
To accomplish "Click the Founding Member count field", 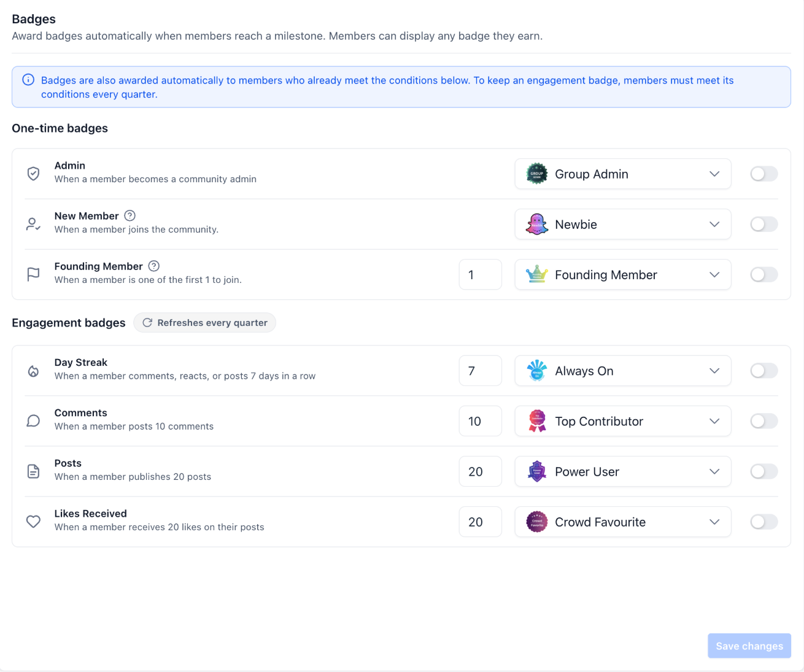I will pyautogui.click(x=481, y=274).
